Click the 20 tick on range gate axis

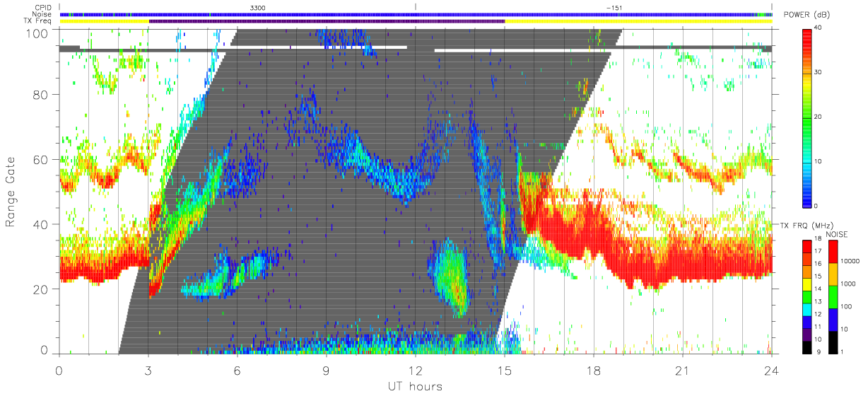tap(42, 289)
